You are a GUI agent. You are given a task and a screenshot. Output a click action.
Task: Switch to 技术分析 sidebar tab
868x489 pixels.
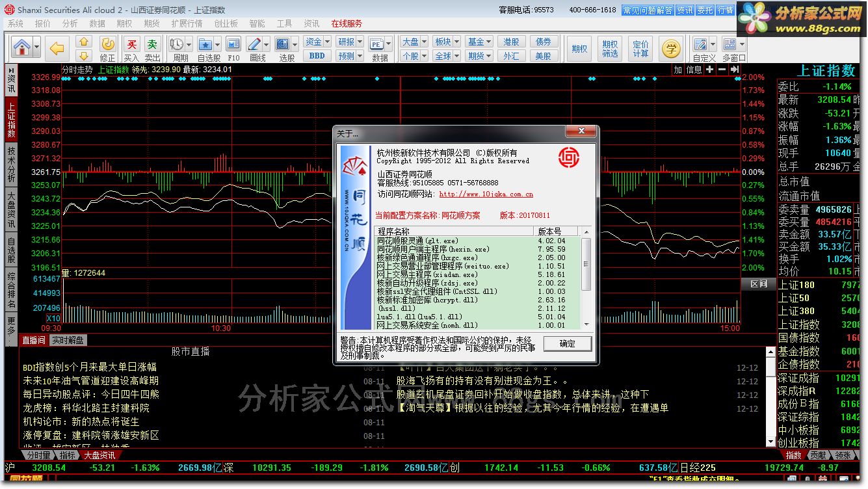(12, 165)
